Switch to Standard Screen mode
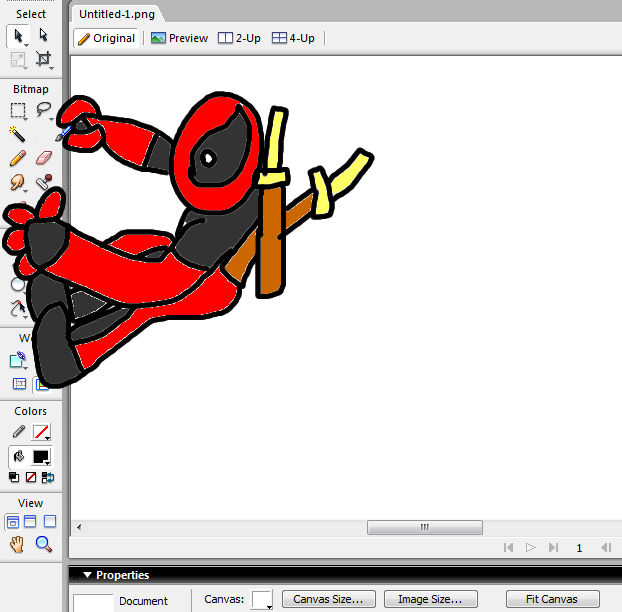Screen dimensions: 622x612 coord(12,522)
